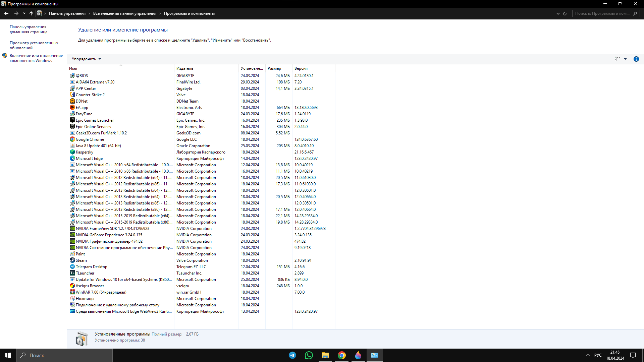
Task: Select the Ножницы program icon
Action: pos(72,299)
